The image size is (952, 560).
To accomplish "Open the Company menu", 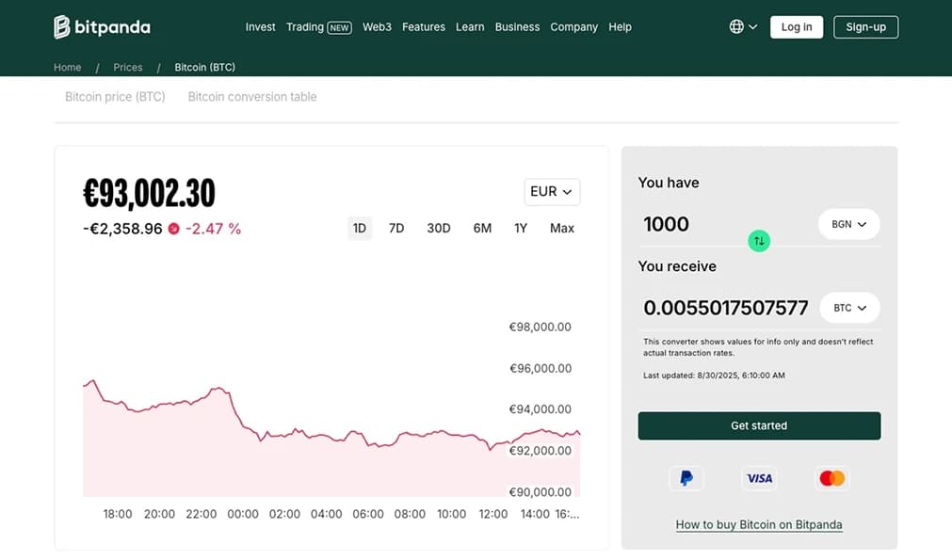I will [x=573, y=26].
